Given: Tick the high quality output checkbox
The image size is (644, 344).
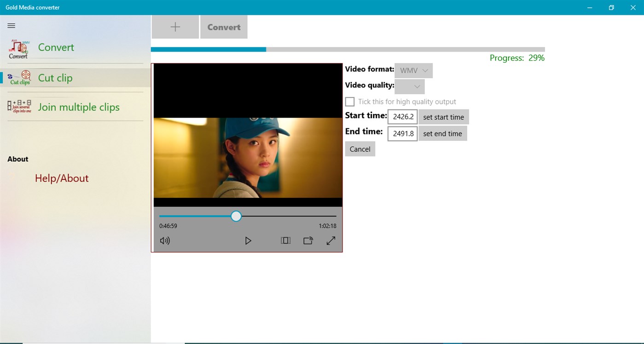Looking at the screenshot, I should tap(350, 102).
